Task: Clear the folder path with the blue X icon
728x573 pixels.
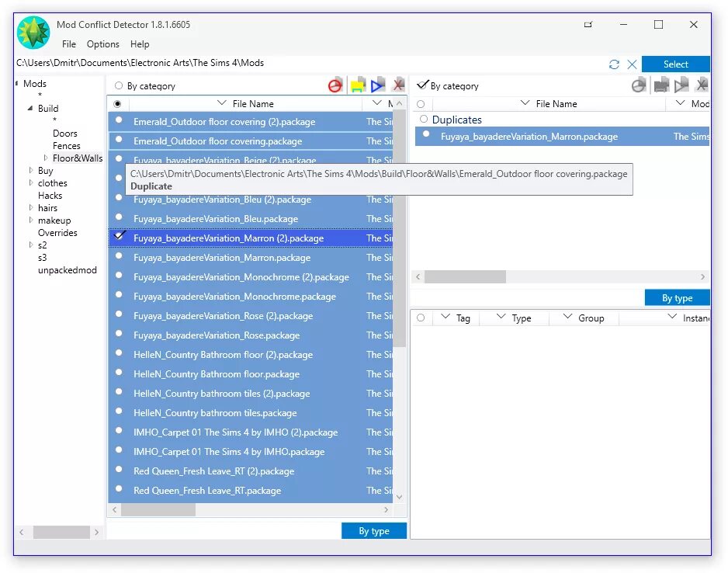Action: (x=632, y=64)
